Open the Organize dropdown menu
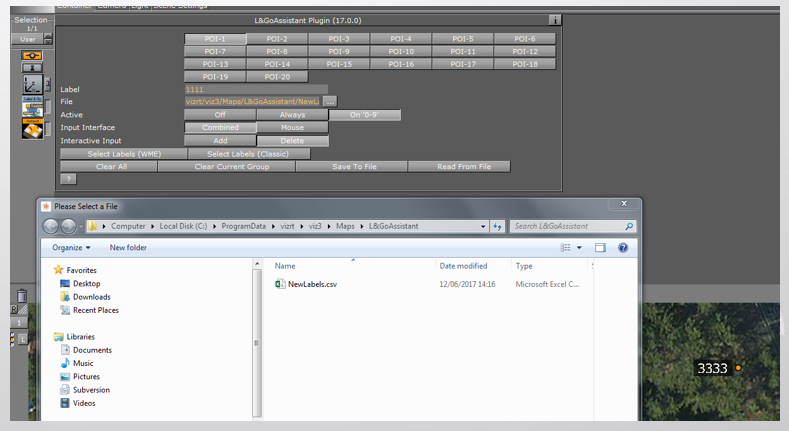The width and height of the screenshot is (789, 431). [71, 247]
